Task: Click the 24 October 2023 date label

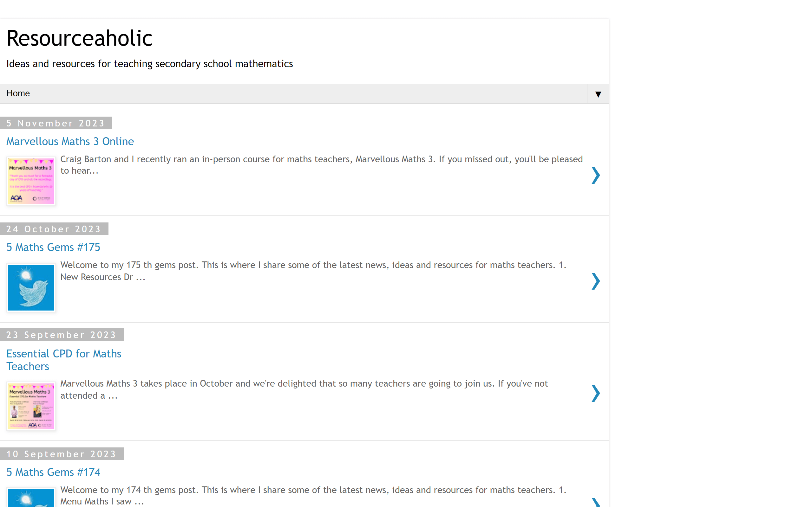Action: coord(54,229)
